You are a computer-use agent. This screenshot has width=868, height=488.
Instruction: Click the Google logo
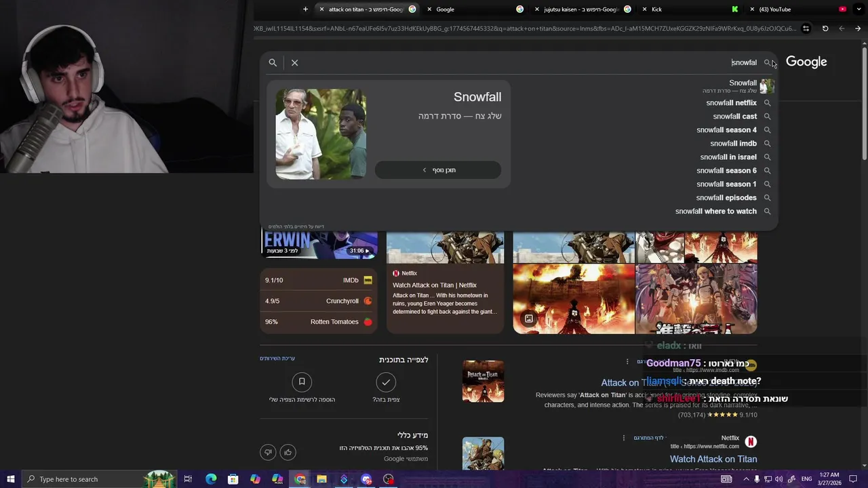806,62
